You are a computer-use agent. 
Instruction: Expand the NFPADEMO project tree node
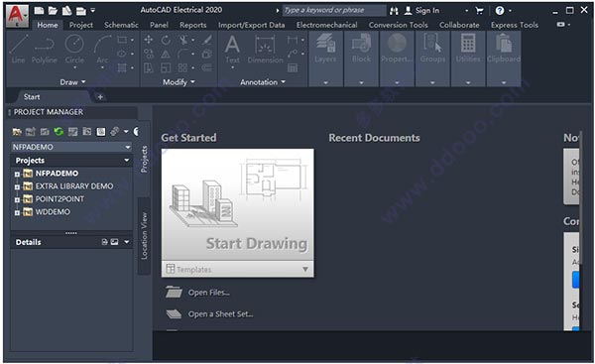click(x=17, y=175)
